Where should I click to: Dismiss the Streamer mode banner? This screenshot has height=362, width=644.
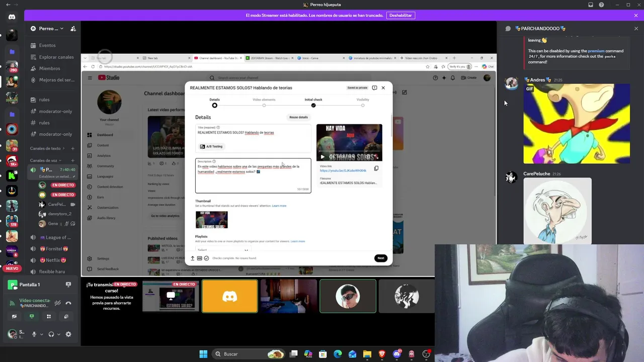tap(636, 16)
